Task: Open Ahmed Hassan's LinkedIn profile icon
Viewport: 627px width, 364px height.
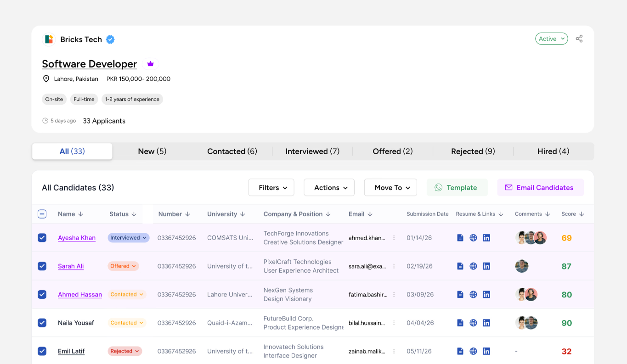Action: [486, 294]
